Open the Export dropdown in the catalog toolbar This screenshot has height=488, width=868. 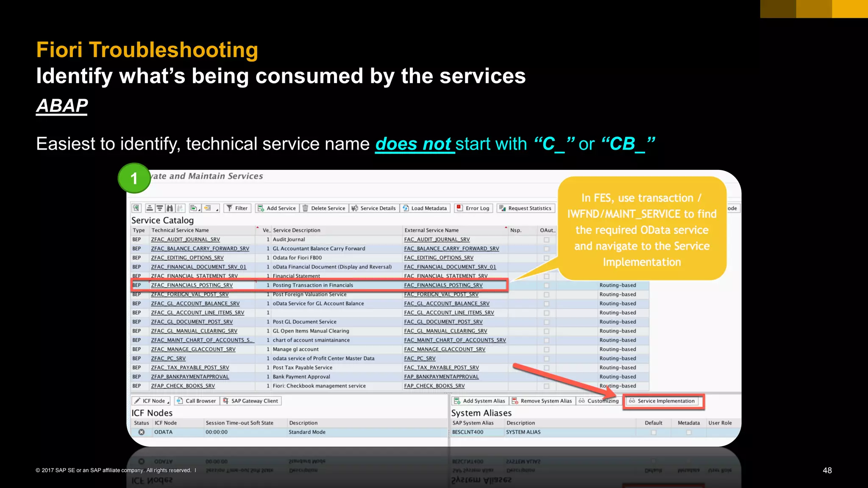[x=195, y=208]
